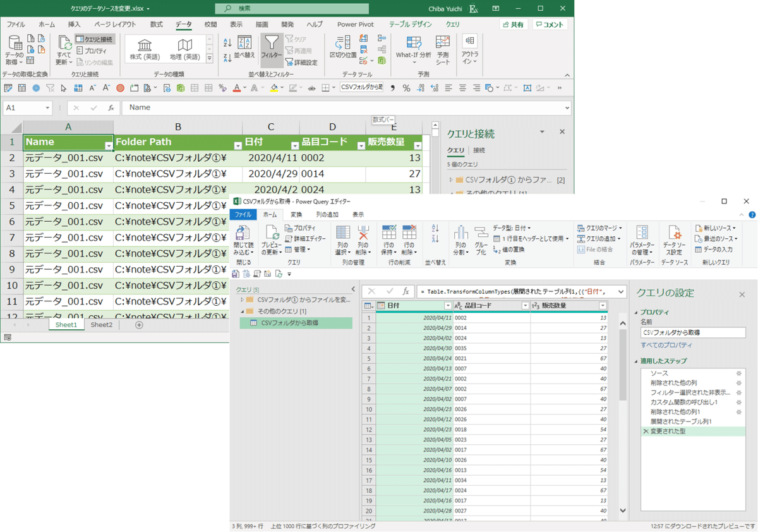
Task: Switch to 接続 tab in クエリと接続 pane
Action: pos(479,150)
